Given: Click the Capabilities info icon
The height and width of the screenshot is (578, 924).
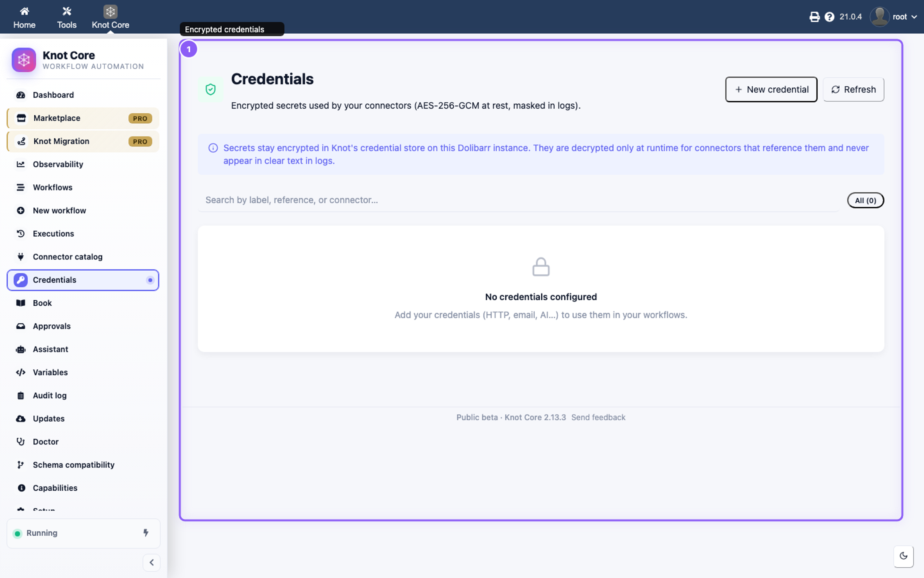Looking at the screenshot, I should coord(21,488).
